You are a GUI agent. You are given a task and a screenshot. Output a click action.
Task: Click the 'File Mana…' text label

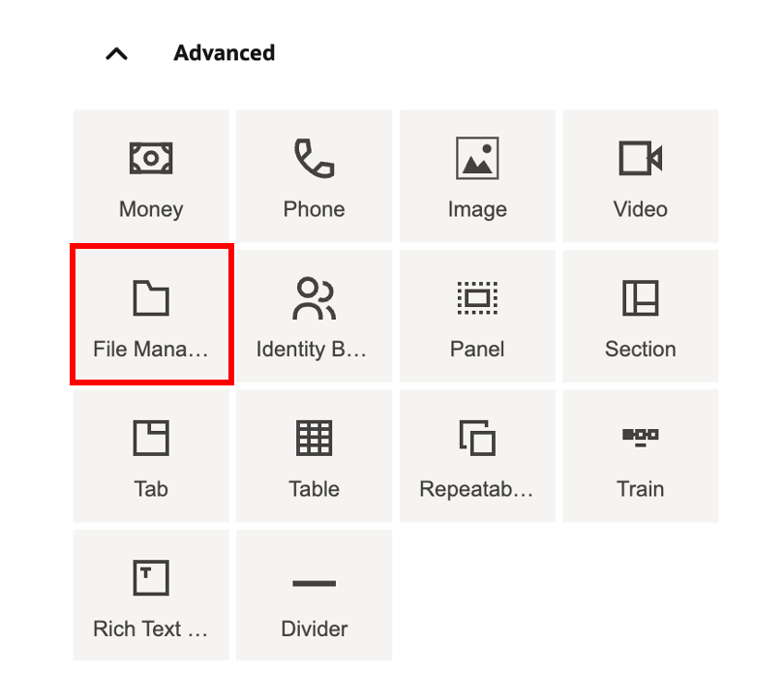tap(151, 349)
